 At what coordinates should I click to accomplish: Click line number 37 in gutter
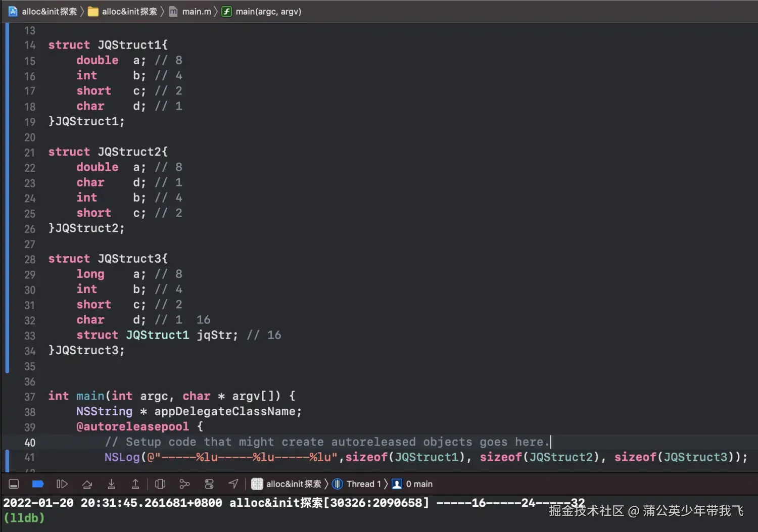click(x=30, y=397)
